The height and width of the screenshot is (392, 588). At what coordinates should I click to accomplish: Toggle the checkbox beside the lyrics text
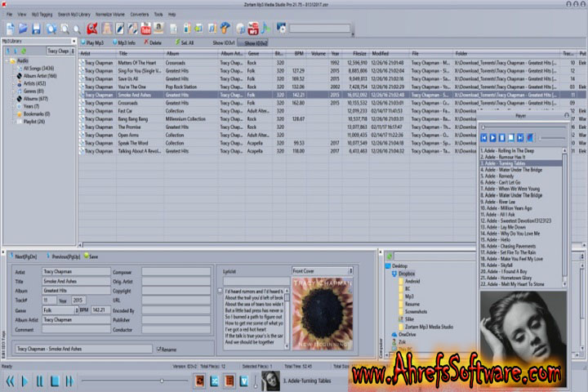(x=220, y=290)
